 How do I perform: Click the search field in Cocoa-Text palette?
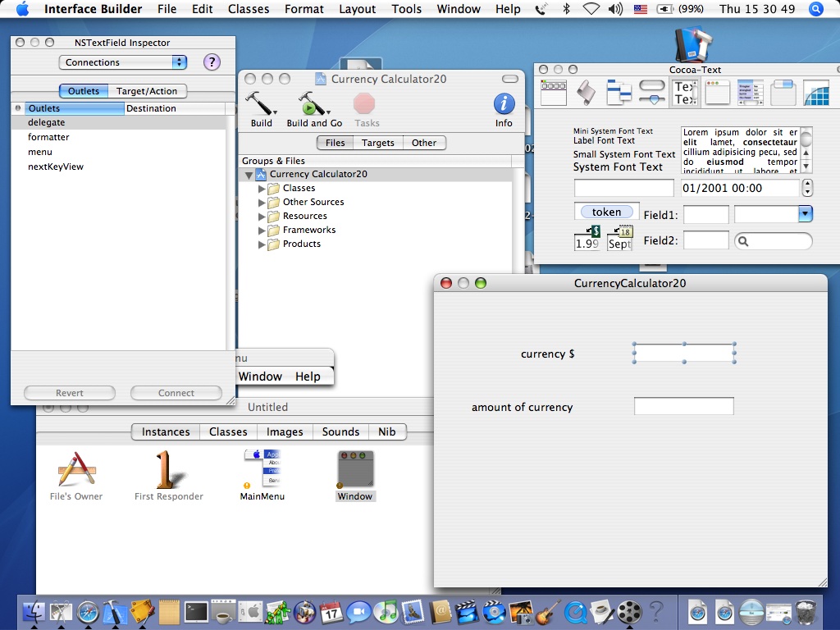click(773, 241)
